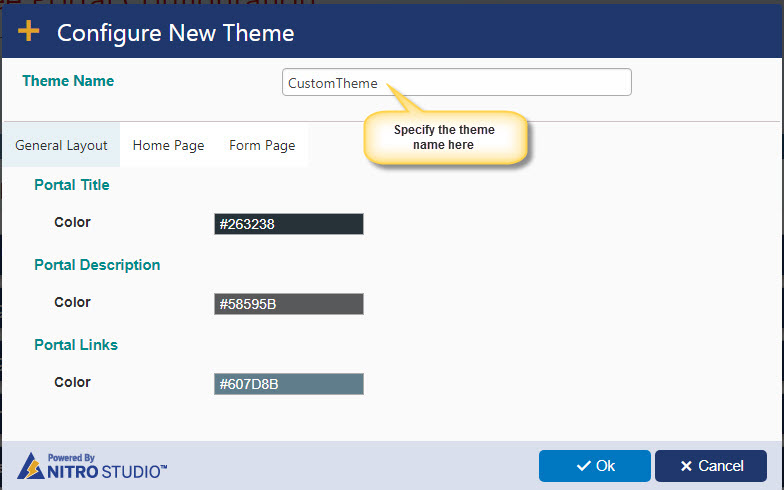
Task: Click the orange plus icon in header
Action: click(28, 31)
